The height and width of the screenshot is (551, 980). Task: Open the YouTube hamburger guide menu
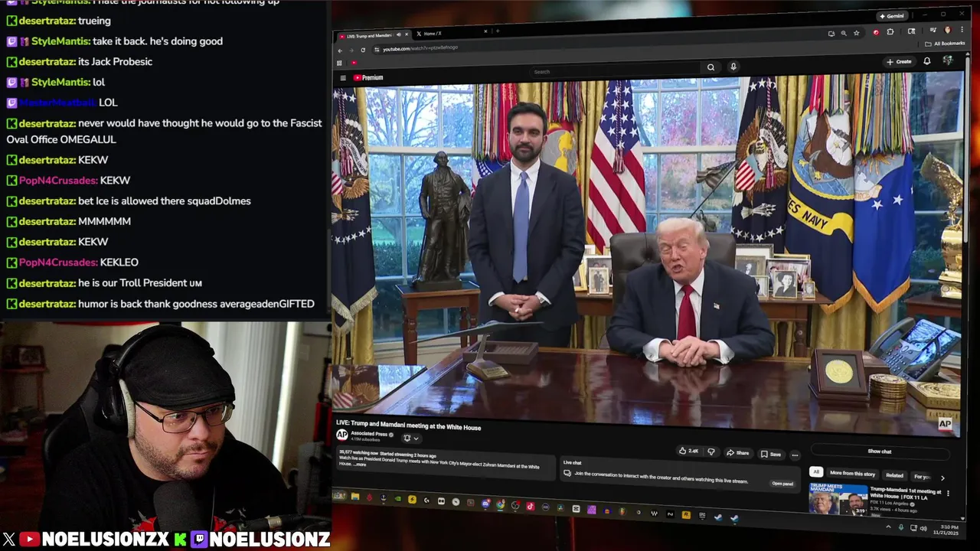tap(343, 78)
